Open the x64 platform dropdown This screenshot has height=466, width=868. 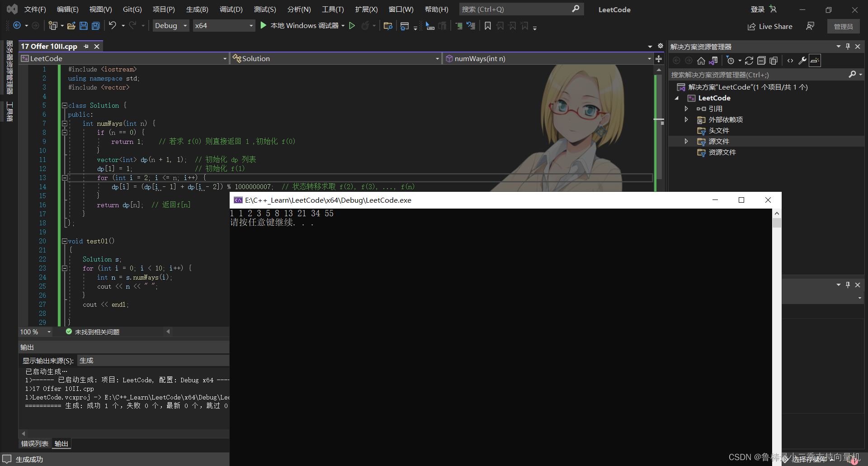point(224,26)
